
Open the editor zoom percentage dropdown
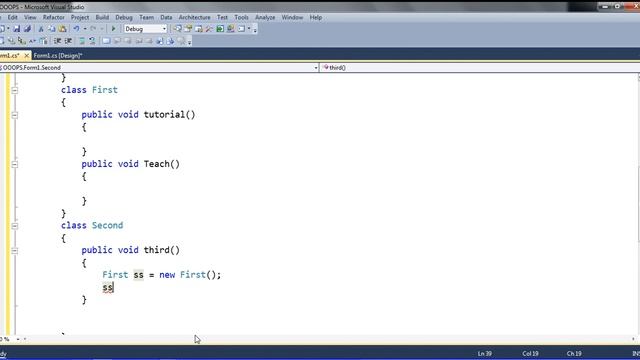pyautogui.click(x=18, y=339)
